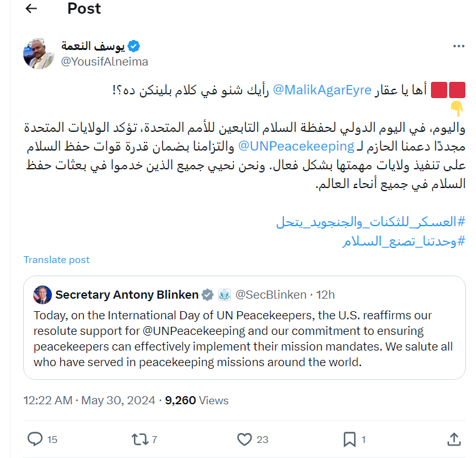
Task: Click the Secretary Antony Blinken name
Action: point(127,294)
